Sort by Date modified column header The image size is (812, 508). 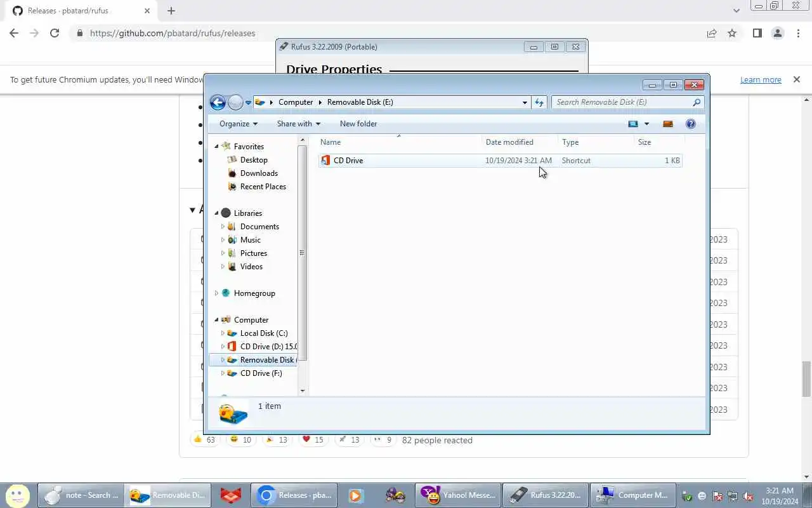pyautogui.click(x=520, y=142)
